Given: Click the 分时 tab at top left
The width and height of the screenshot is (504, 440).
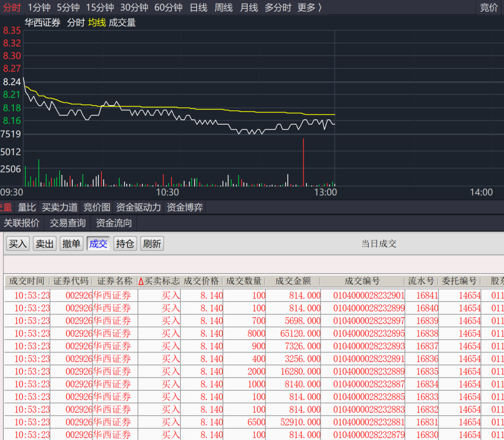Looking at the screenshot, I should pos(11,7).
